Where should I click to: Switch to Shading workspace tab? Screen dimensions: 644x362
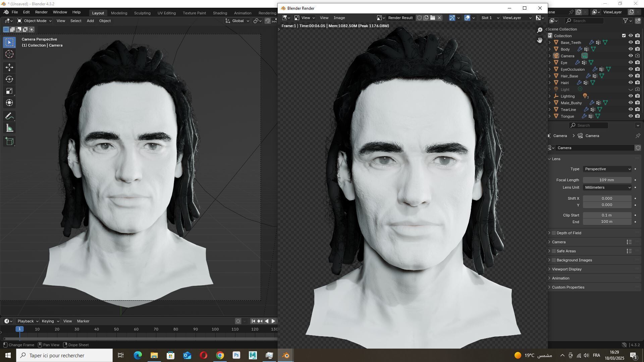point(220,13)
